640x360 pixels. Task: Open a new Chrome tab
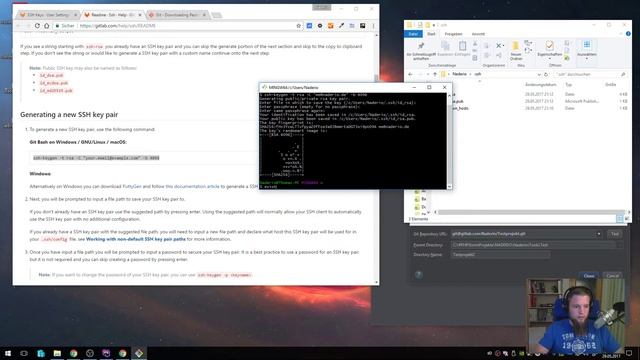tap(216, 15)
